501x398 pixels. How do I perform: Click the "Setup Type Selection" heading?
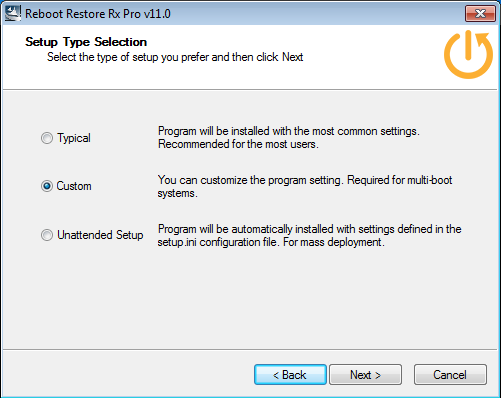tap(86, 42)
